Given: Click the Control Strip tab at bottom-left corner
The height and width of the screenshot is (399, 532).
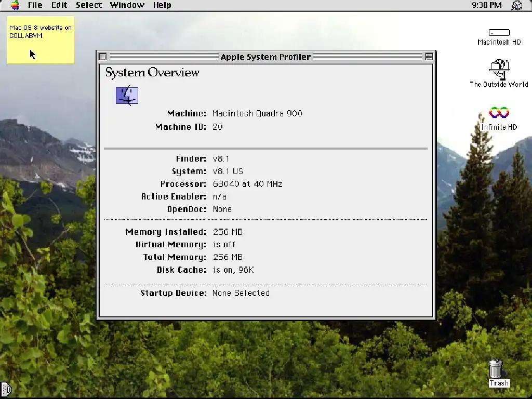Looking at the screenshot, I should (x=6, y=389).
